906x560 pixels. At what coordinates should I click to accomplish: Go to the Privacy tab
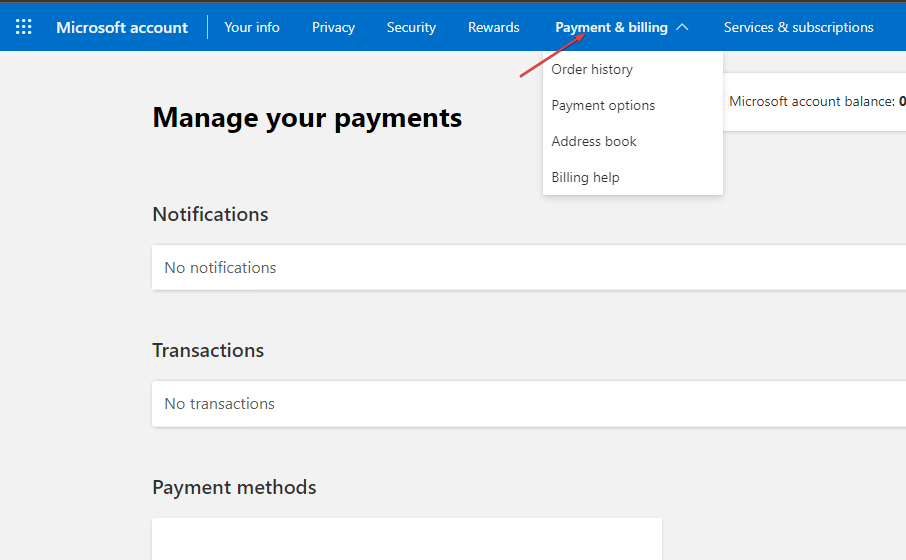point(333,27)
